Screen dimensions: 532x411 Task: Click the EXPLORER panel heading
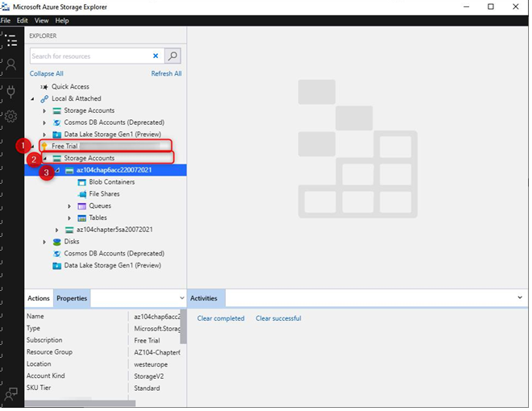43,36
